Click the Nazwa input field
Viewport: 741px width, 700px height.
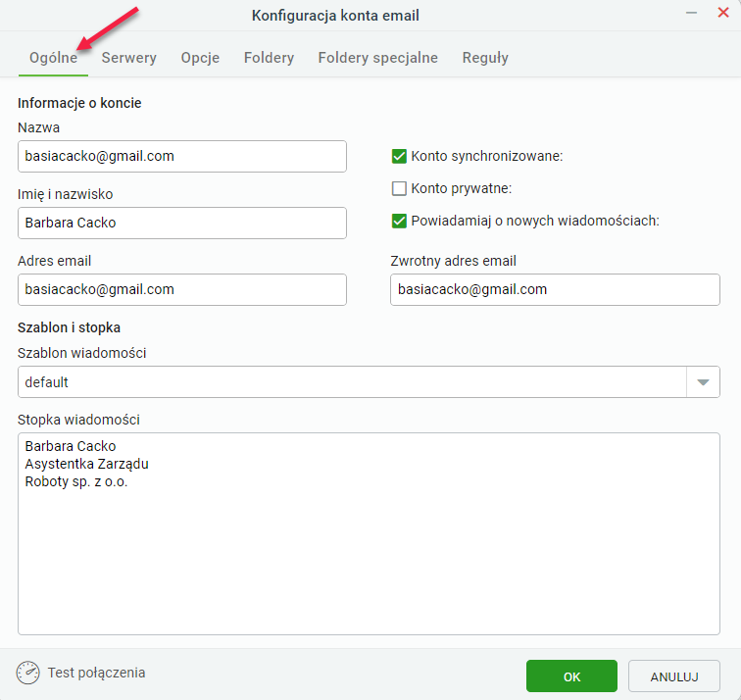tap(182, 156)
